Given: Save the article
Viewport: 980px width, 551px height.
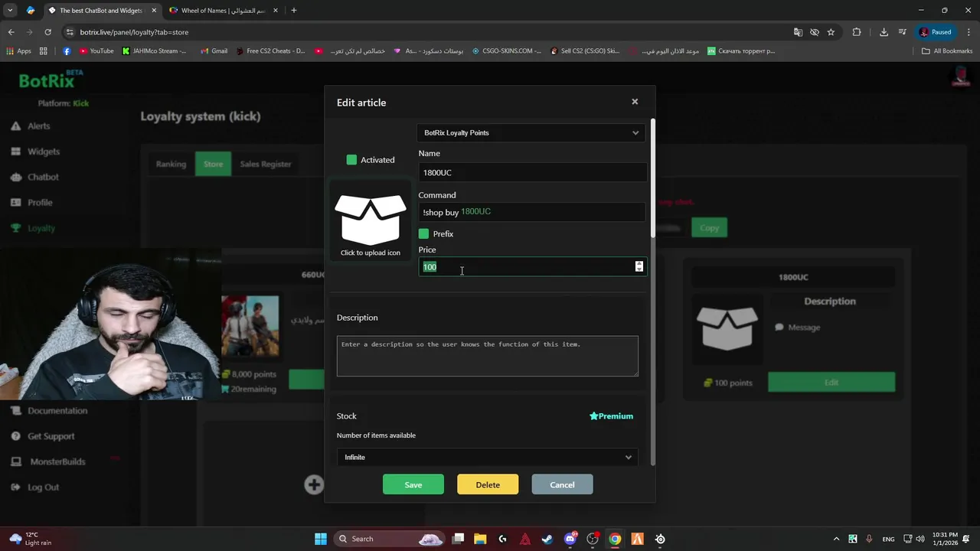Looking at the screenshot, I should [413, 484].
